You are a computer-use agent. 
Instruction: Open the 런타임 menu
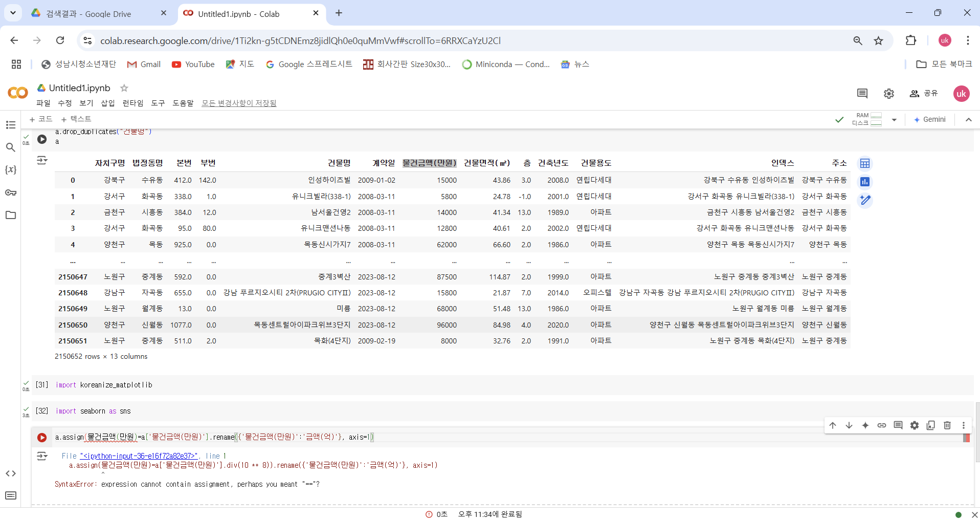point(133,103)
